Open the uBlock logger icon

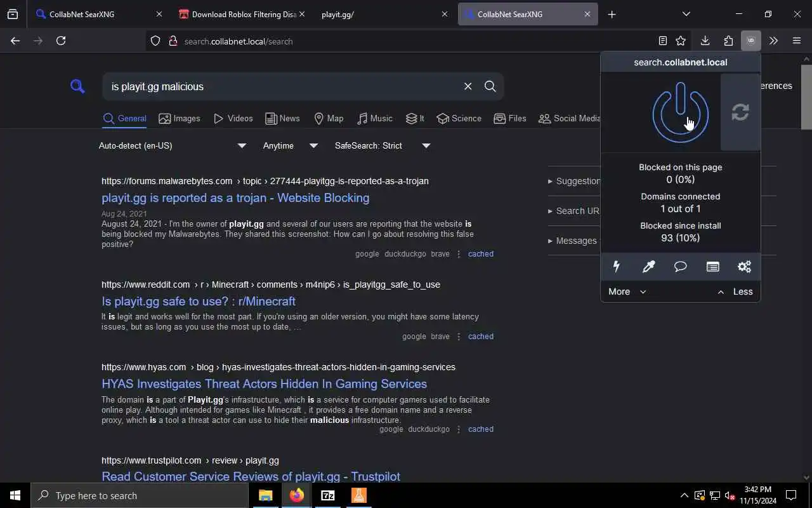[712, 267]
